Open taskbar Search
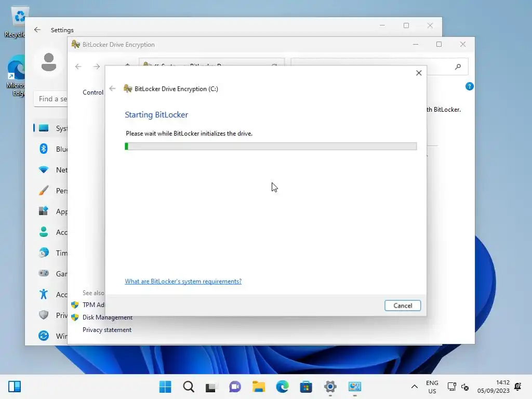 coord(189,387)
